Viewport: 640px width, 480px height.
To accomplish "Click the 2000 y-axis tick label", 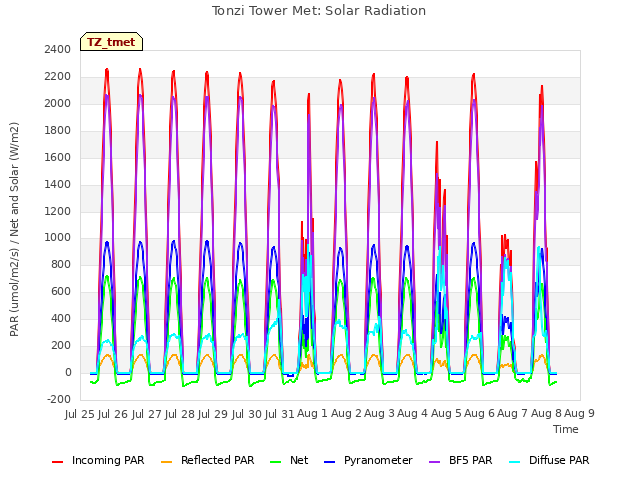I will (58, 104).
